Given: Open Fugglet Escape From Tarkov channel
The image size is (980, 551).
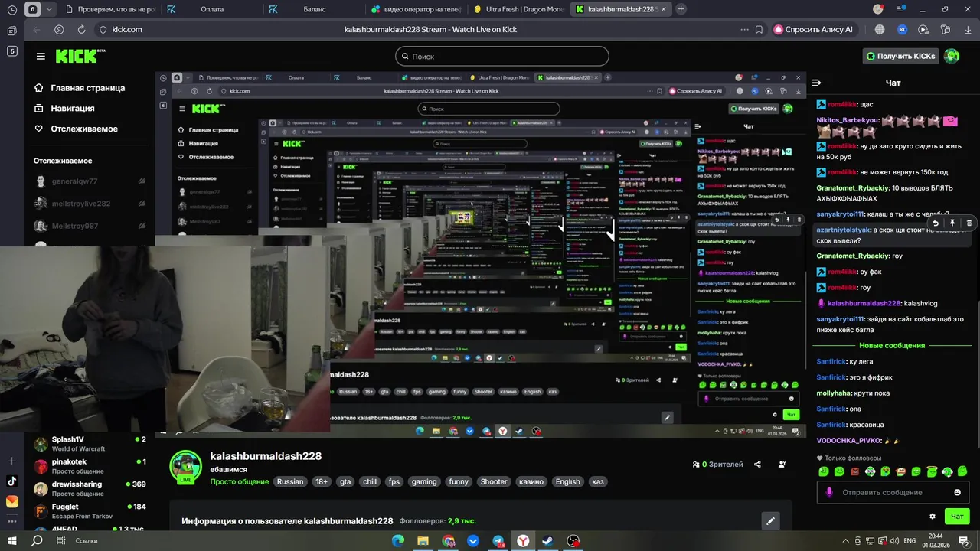Looking at the screenshot, I should click(90, 511).
